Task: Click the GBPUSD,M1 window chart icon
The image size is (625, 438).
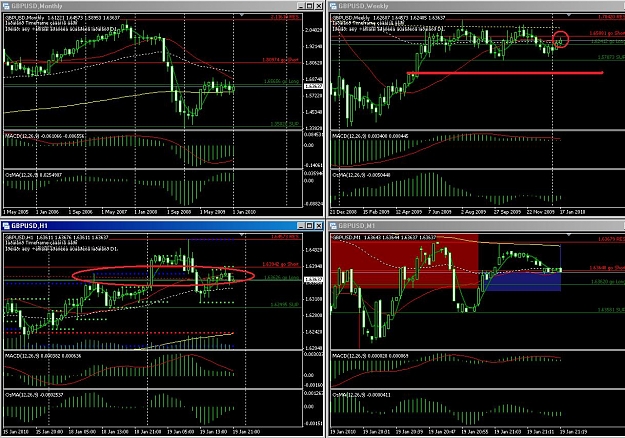Action: [333, 226]
